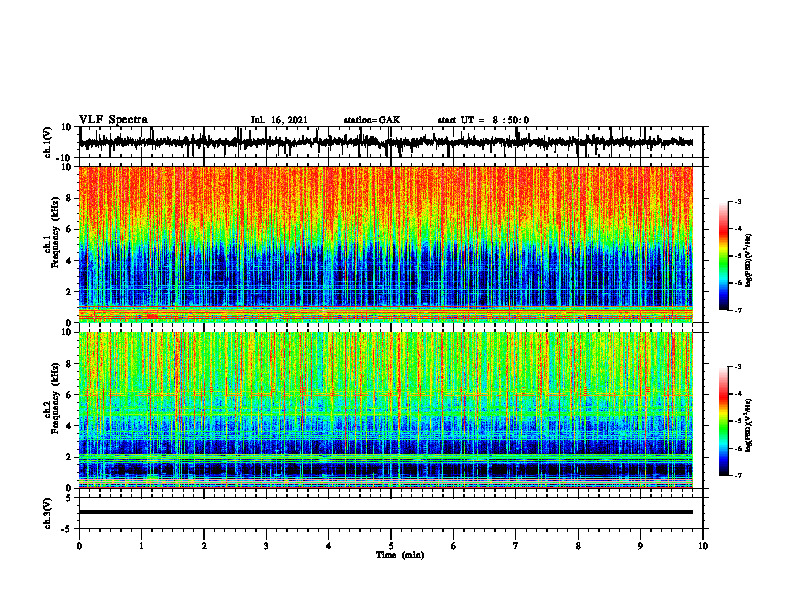Click the ch.1 PSD color bar
The width and height of the screenshot is (792, 612).
[723, 256]
